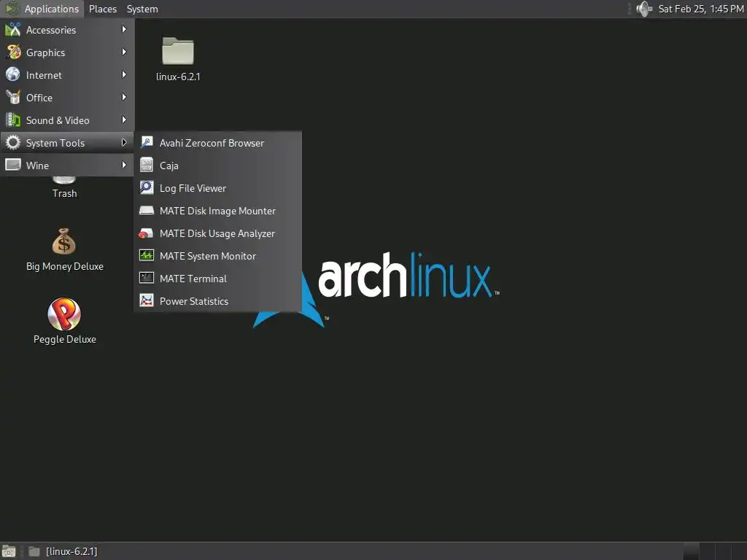Viewport: 747px width, 560px height.
Task: Expand the Sound & Video submenu arrow
Action: pyautogui.click(x=124, y=120)
